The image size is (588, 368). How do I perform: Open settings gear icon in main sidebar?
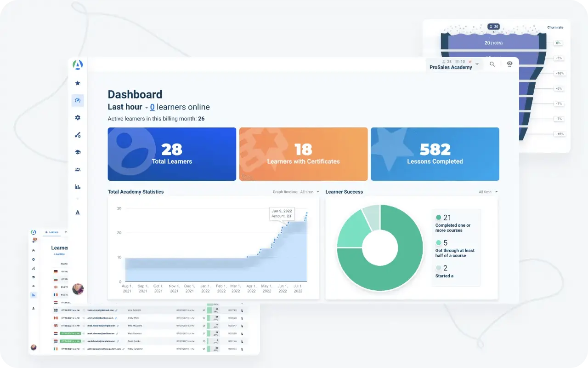point(78,118)
